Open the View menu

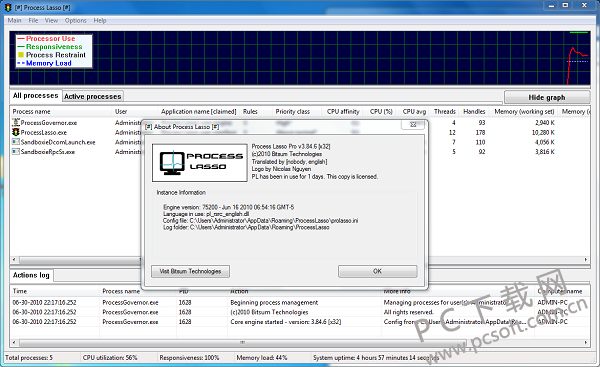pos(51,21)
